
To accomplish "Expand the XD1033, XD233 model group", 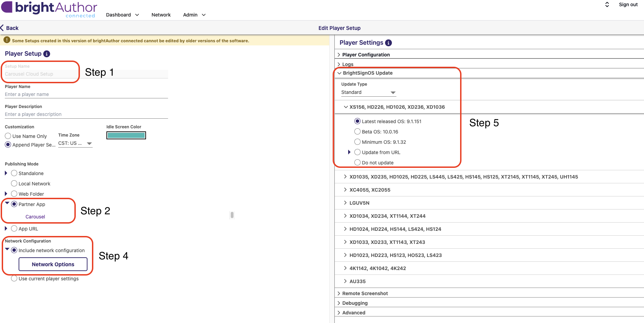I will pyautogui.click(x=489, y=242).
